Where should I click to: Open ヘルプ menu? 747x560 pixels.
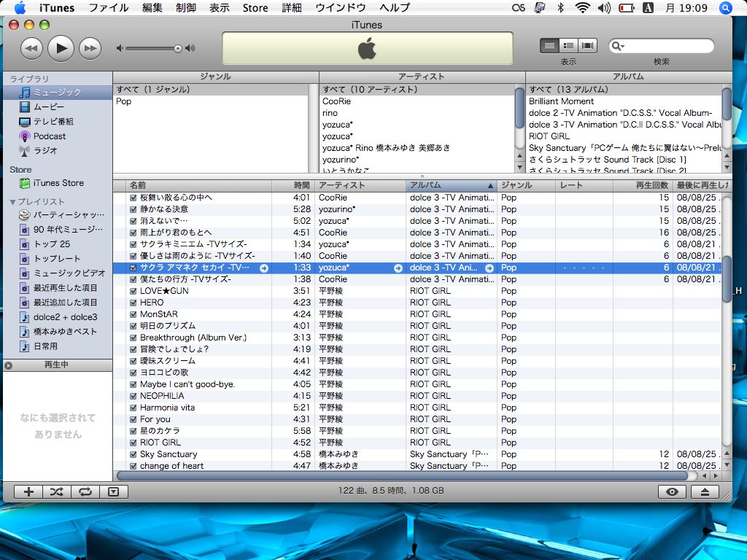coord(395,7)
